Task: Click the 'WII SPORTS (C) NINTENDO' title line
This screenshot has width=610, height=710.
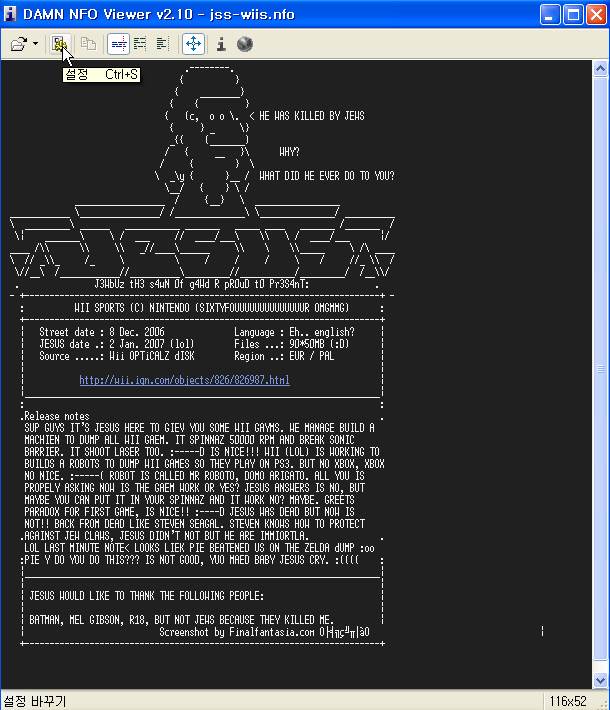Action: click(212, 308)
